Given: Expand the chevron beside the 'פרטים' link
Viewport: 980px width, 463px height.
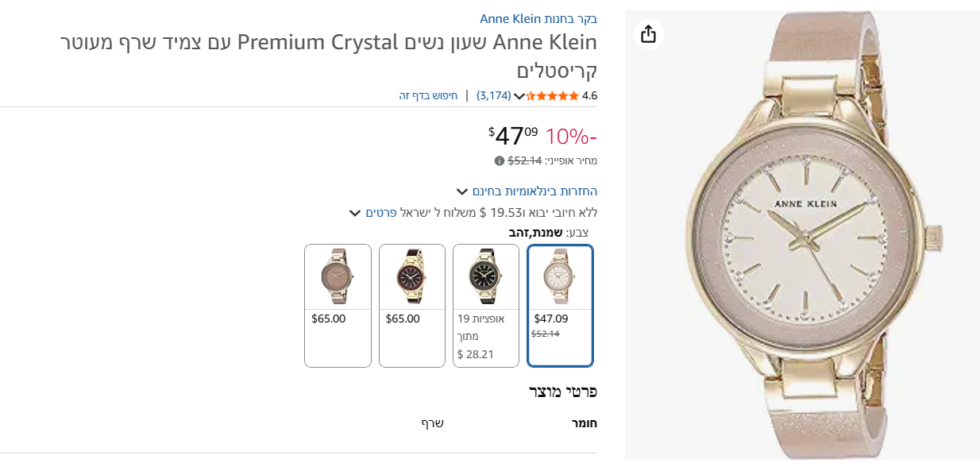Looking at the screenshot, I should [x=355, y=213].
